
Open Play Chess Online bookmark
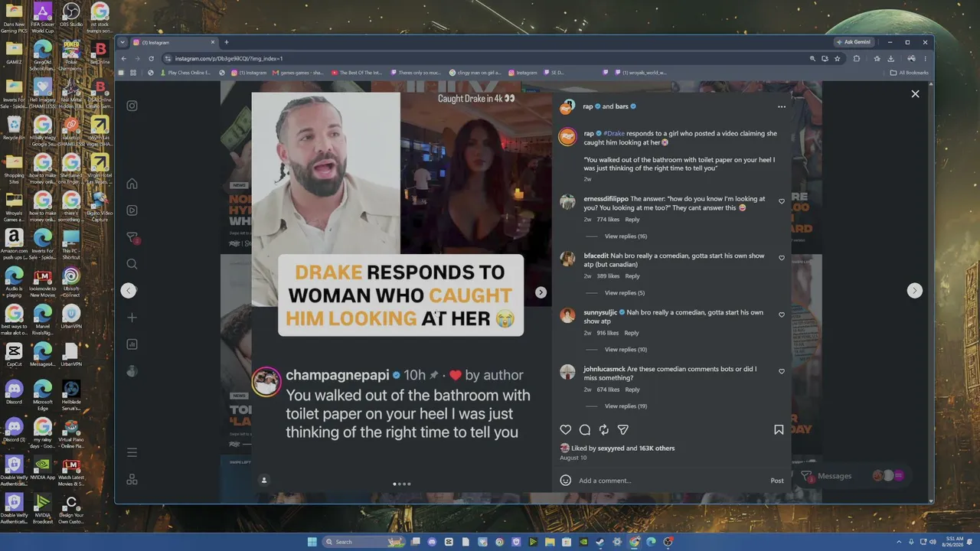pos(185,73)
